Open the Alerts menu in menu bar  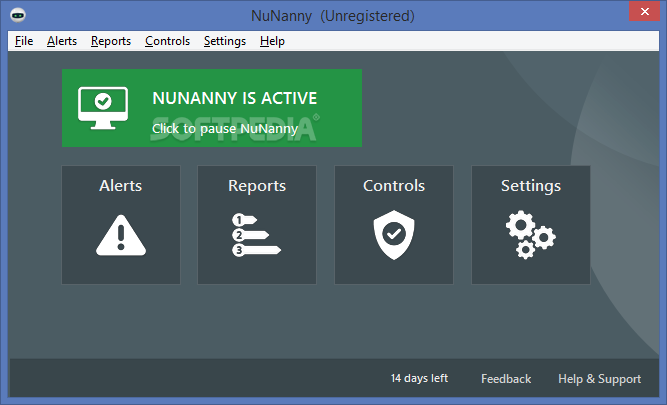62,41
